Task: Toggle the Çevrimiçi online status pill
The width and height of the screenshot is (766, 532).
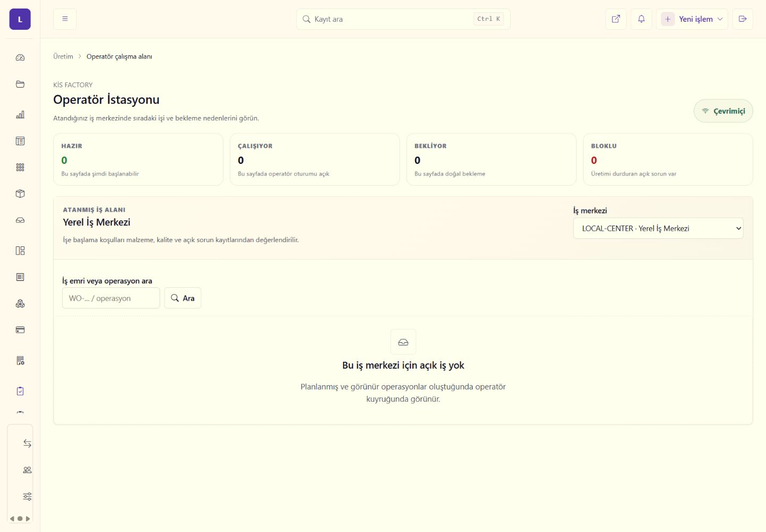Action: coord(723,111)
